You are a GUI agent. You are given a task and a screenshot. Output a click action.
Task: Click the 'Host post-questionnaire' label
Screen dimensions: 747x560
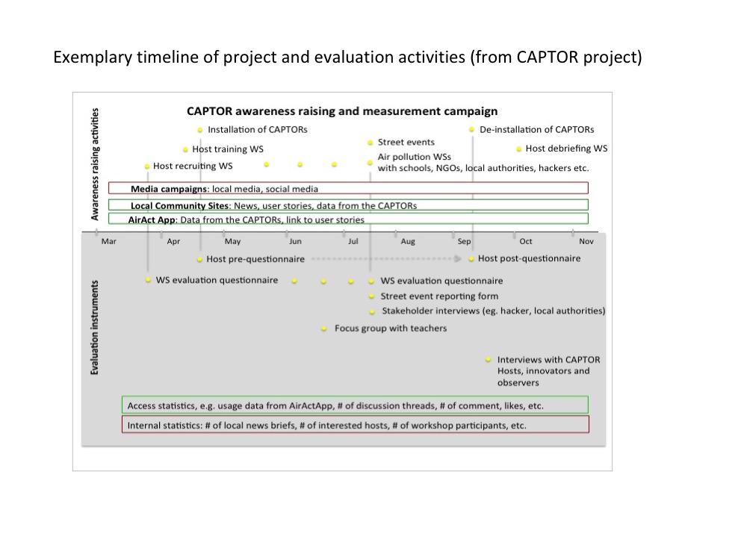tap(530, 258)
